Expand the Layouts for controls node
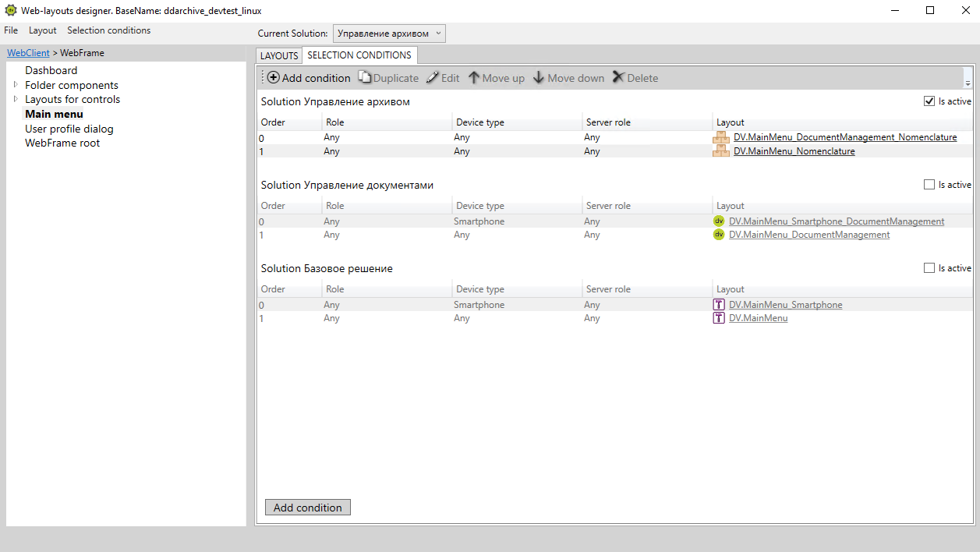The image size is (980, 552). [15, 99]
